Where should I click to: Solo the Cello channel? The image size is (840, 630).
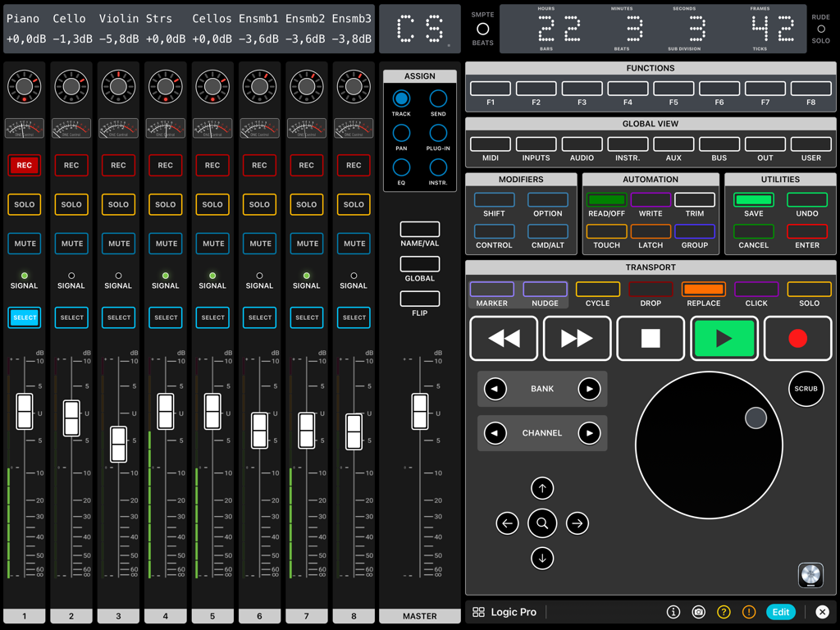point(71,204)
